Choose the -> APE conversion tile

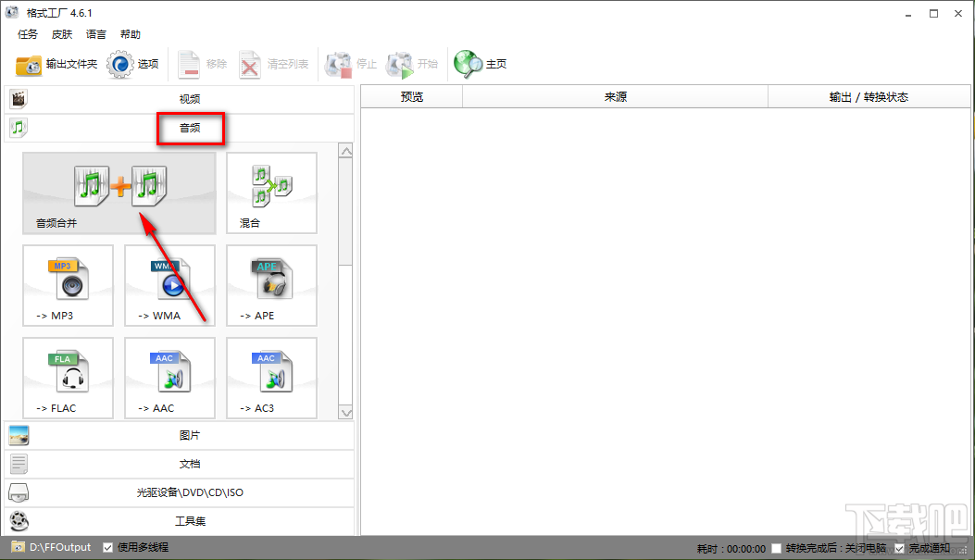271,285
